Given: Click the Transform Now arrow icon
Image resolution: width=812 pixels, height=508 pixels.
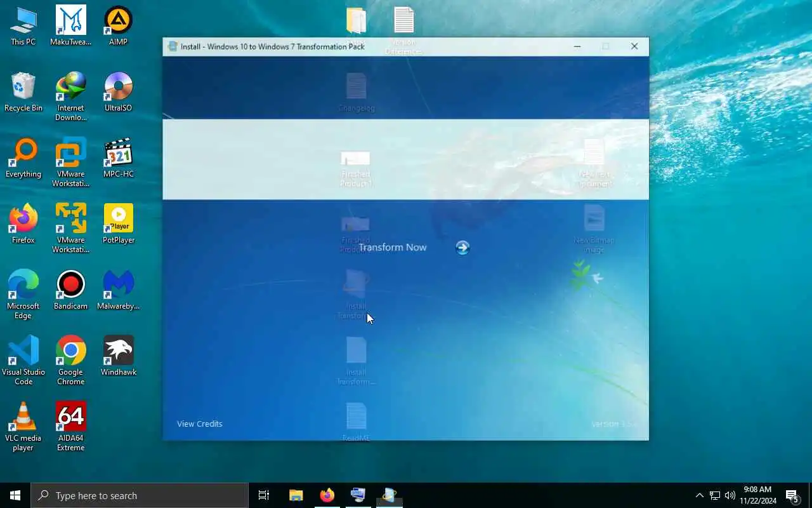Looking at the screenshot, I should point(462,248).
